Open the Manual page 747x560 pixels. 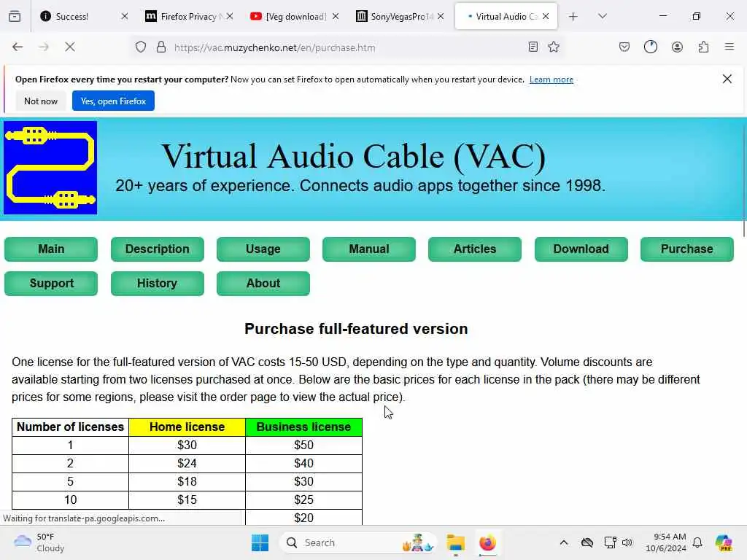(368, 249)
